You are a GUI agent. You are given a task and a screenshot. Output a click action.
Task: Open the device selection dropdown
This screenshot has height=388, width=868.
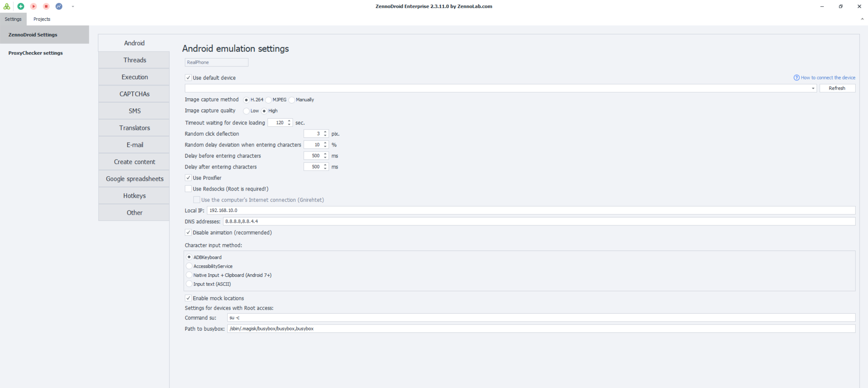coord(813,88)
